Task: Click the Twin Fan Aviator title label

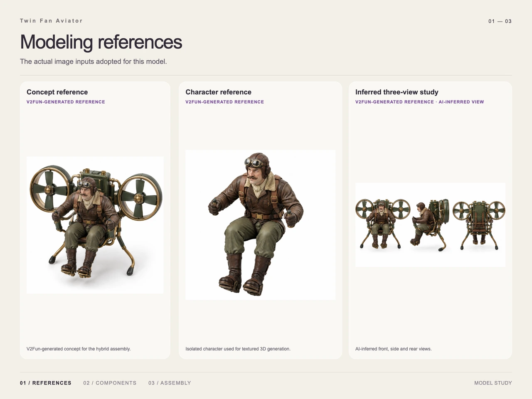Action: pos(51,21)
